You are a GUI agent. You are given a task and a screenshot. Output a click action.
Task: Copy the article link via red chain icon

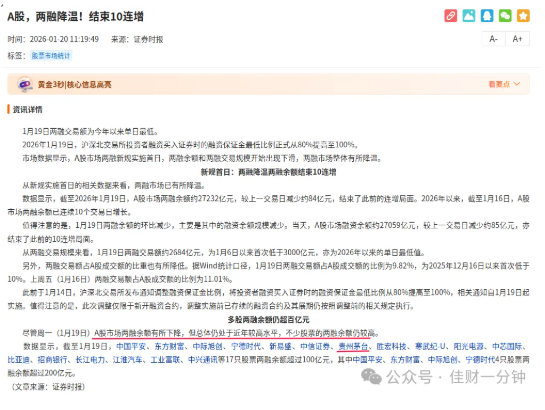(450, 16)
